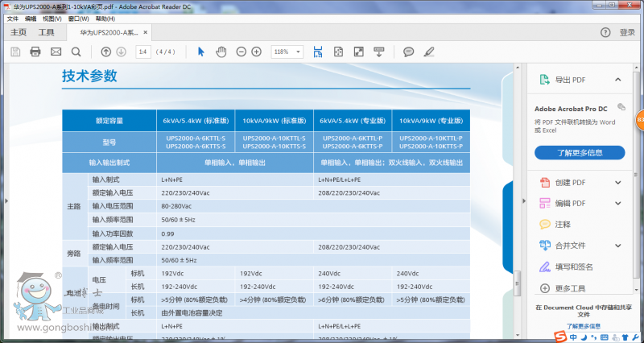Click the Send by email envelope icon
Screen dimensions: 644x343
coord(56,52)
